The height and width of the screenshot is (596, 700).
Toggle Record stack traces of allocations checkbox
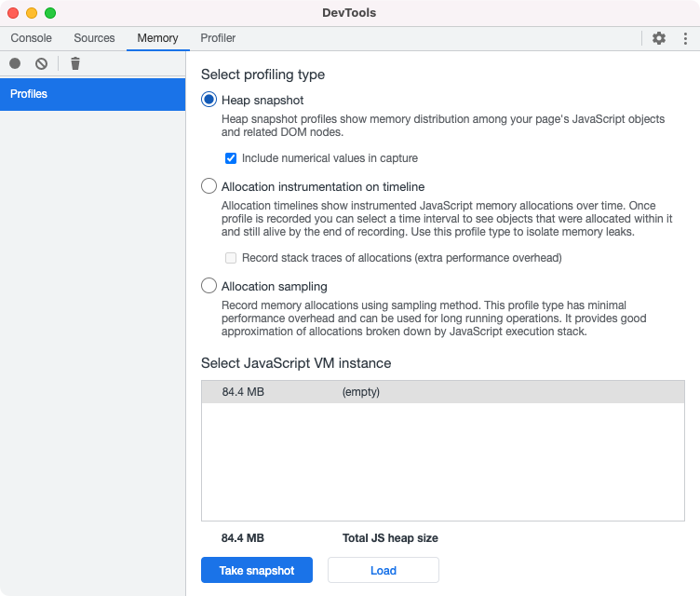pyautogui.click(x=231, y=257)
